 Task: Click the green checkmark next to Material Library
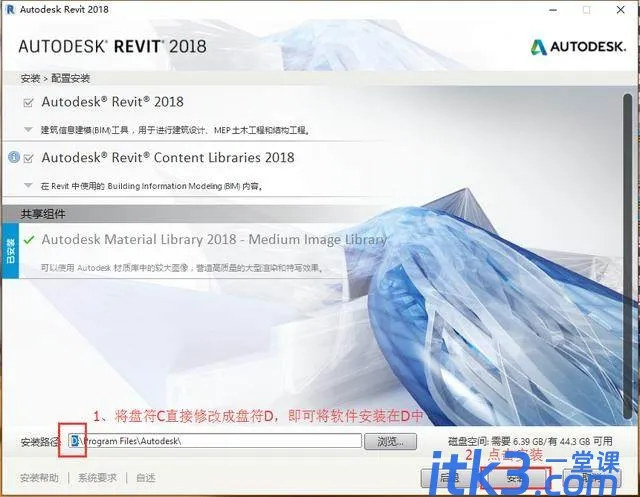(29, 240)
